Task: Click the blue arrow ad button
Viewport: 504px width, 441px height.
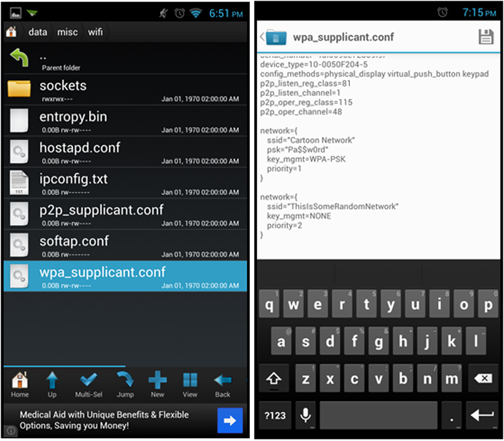Action: pos(229,420)
